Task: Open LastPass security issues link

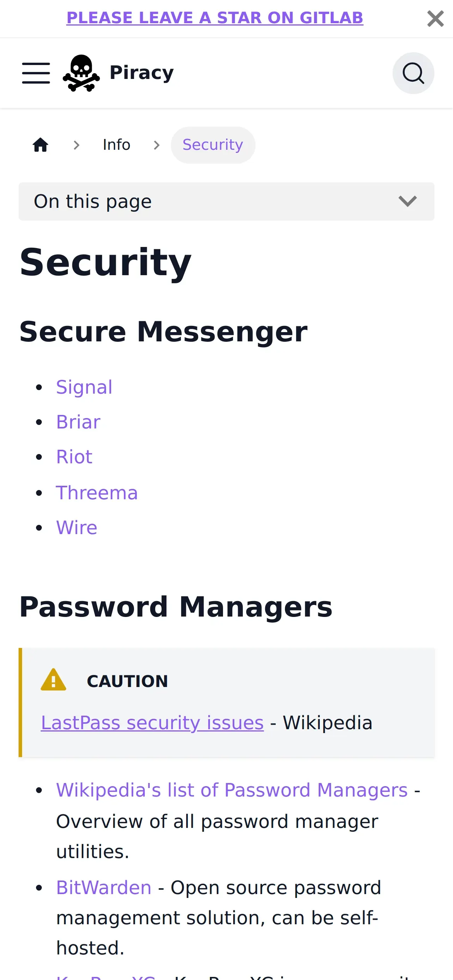Action: point(152,723)
